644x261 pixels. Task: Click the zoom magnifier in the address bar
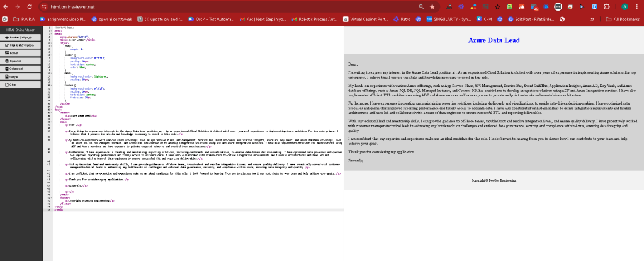(421, 6)
